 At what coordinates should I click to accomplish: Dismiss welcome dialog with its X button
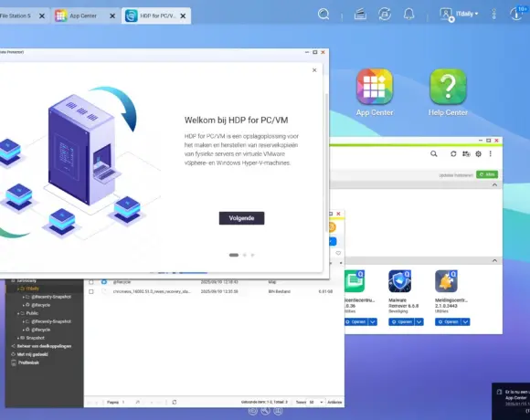[314, 70]
